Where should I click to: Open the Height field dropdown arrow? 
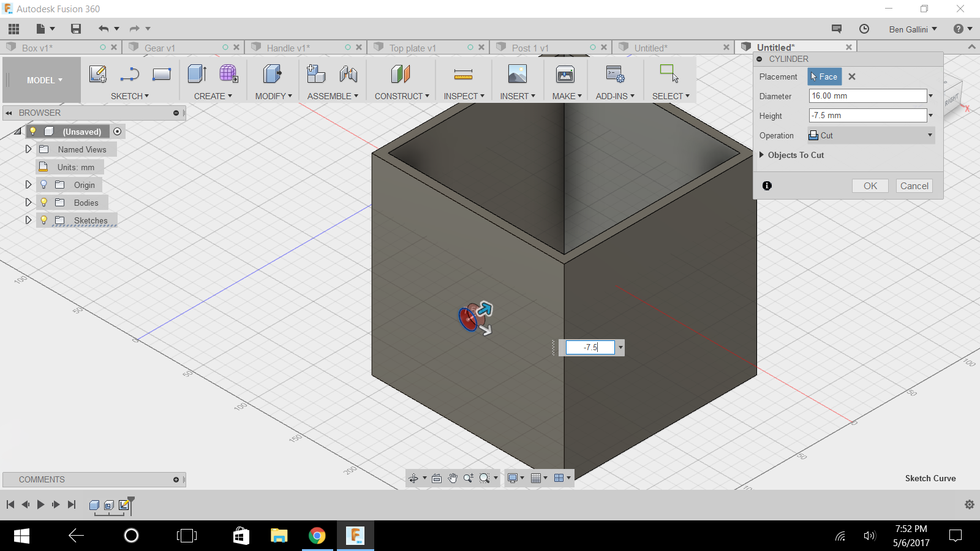[930, 116]
